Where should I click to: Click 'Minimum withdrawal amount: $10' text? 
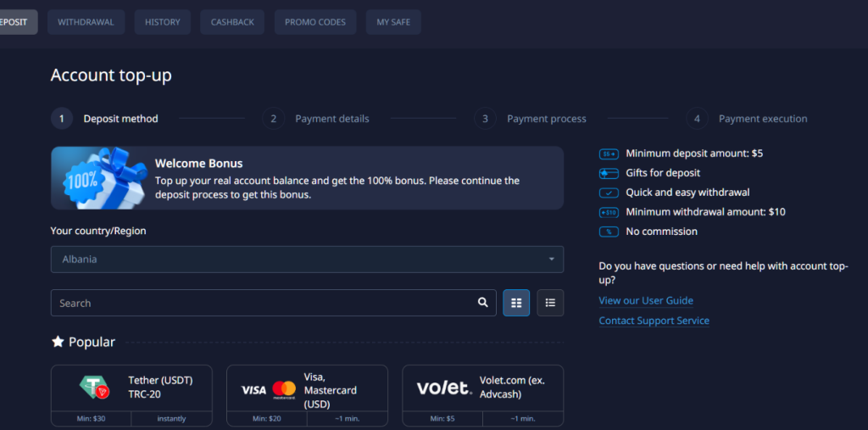click(x=705, y=212)
